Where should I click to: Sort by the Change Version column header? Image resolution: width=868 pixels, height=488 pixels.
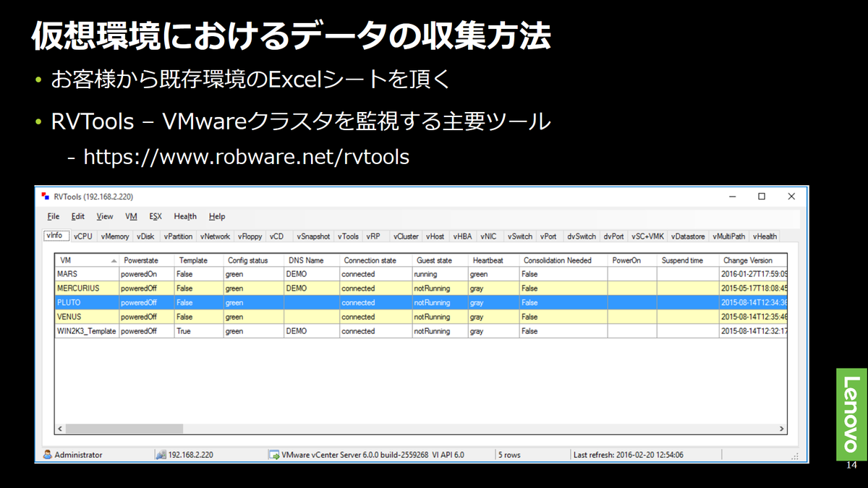click(x=752, y=260)
